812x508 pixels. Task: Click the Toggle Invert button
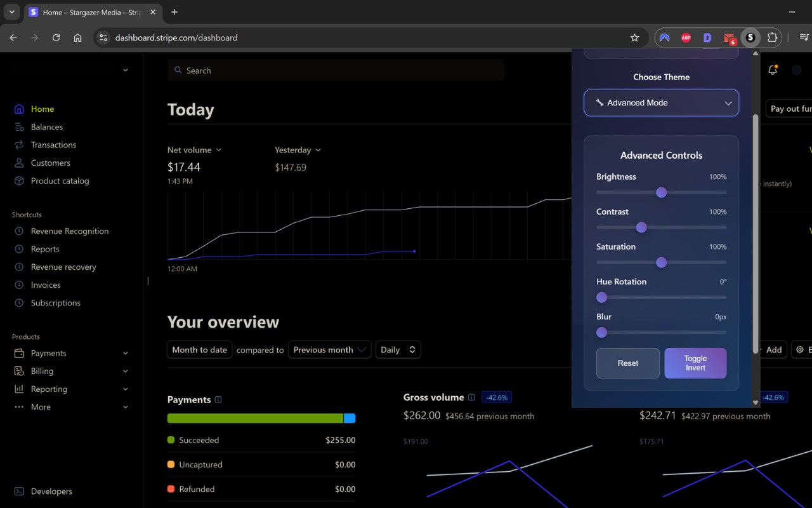tap(695, 363)
